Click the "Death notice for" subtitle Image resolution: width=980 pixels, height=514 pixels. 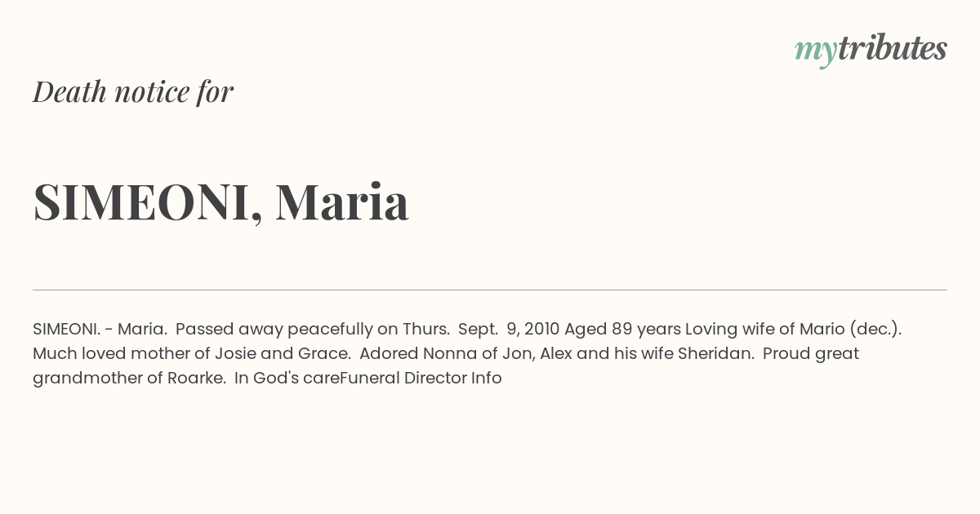(x=133, y=91)
